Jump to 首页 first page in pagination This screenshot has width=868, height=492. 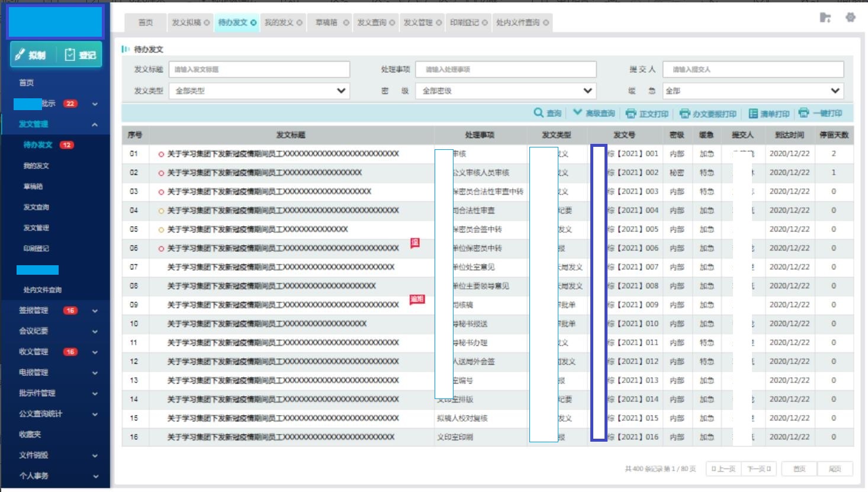[x=799, y=469]
